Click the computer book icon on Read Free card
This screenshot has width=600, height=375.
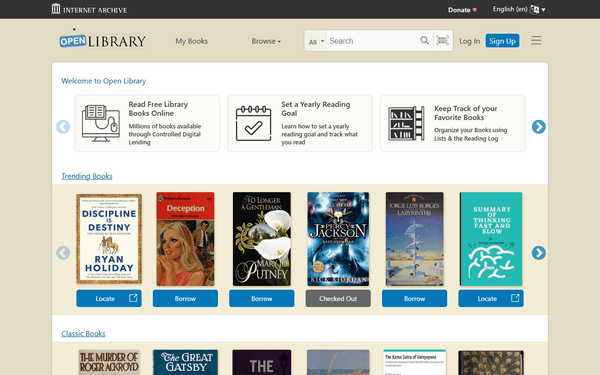coord(101,123)
